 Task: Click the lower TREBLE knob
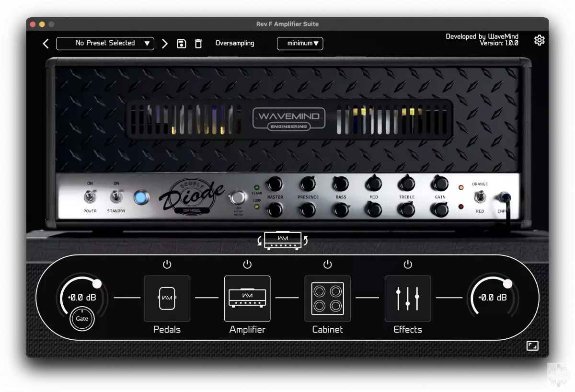pyautogui.click(x=407, y=209)
